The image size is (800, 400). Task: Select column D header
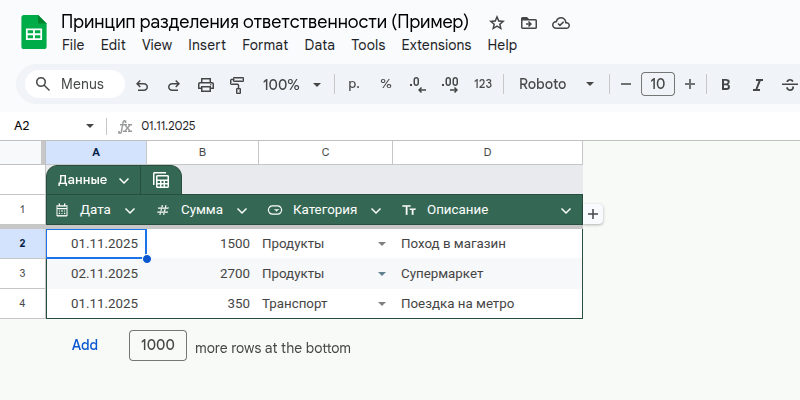click(x=487, y=153)
